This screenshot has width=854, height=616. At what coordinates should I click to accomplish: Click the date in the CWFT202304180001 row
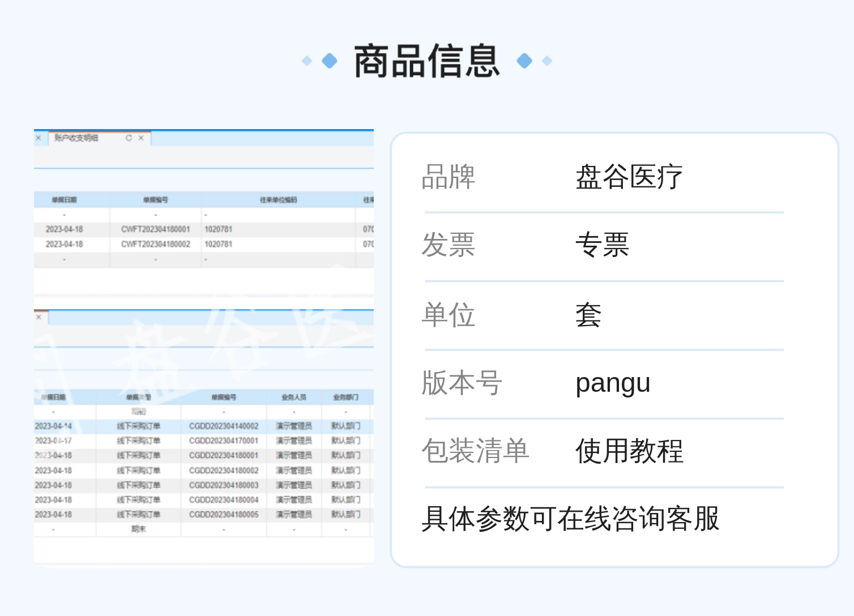click(64, 229)
